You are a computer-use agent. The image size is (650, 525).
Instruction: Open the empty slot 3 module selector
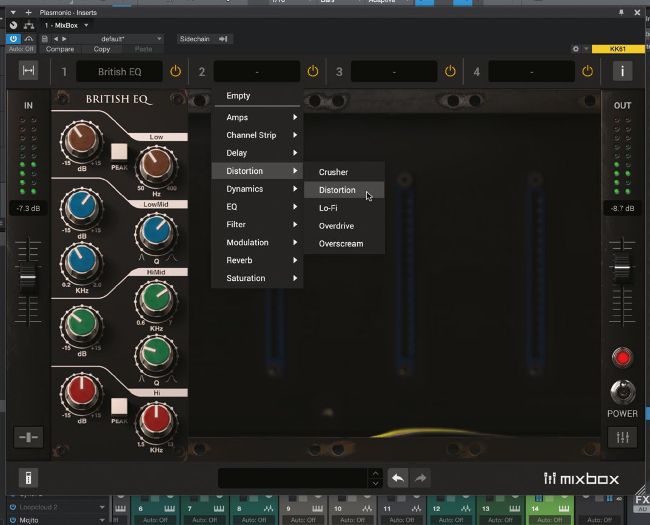394,71
